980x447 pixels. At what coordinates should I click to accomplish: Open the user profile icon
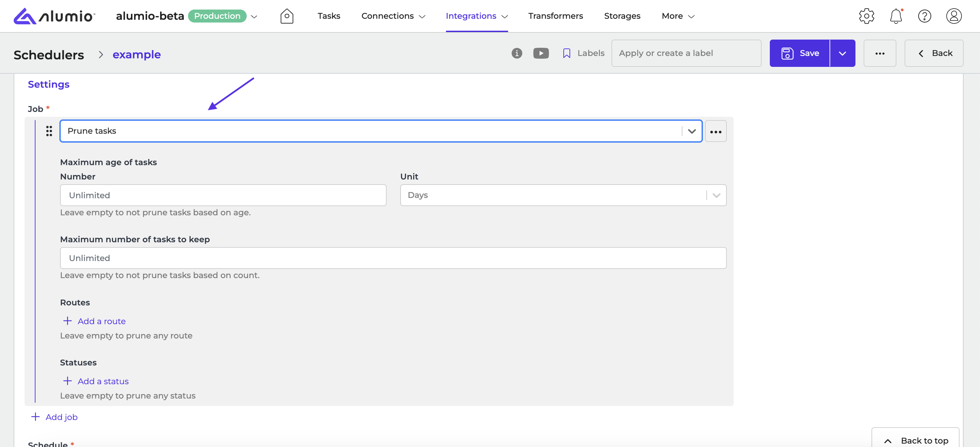click(x=953, y=16)
